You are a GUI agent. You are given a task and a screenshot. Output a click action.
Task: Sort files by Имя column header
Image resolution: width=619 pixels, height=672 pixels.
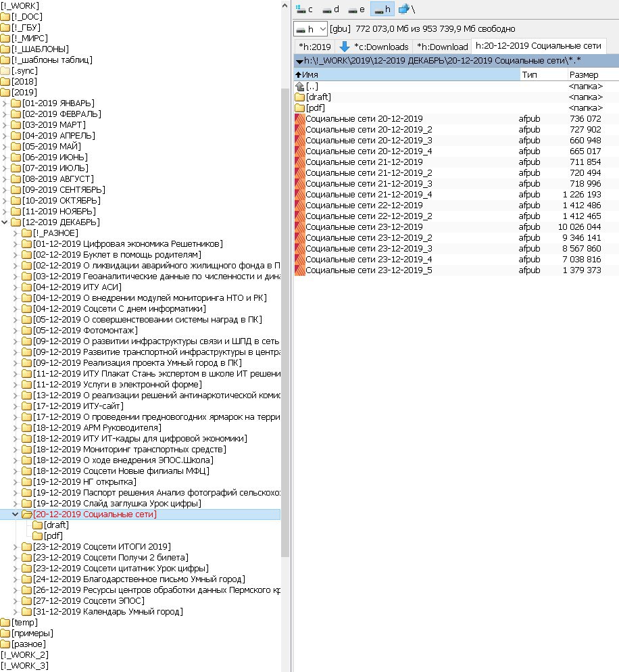pyautogui.click(x=407, y=74)
